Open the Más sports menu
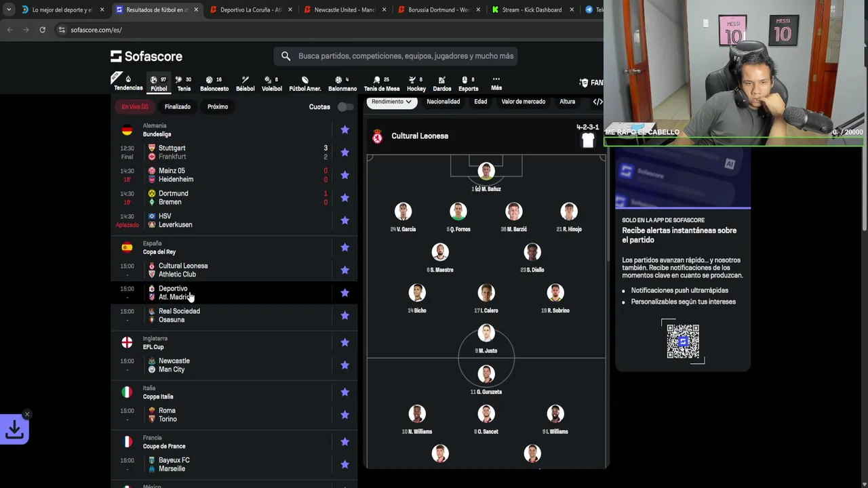 coord(496,83)
